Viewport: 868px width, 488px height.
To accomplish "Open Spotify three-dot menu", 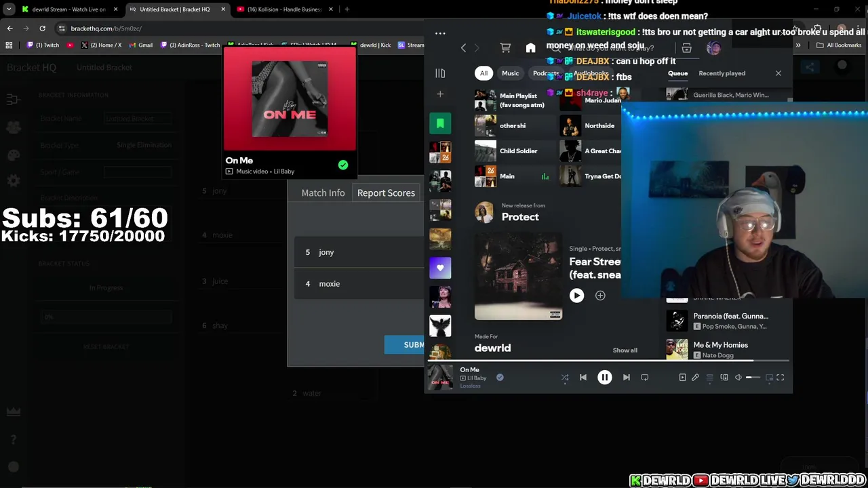I will [440, 33].
